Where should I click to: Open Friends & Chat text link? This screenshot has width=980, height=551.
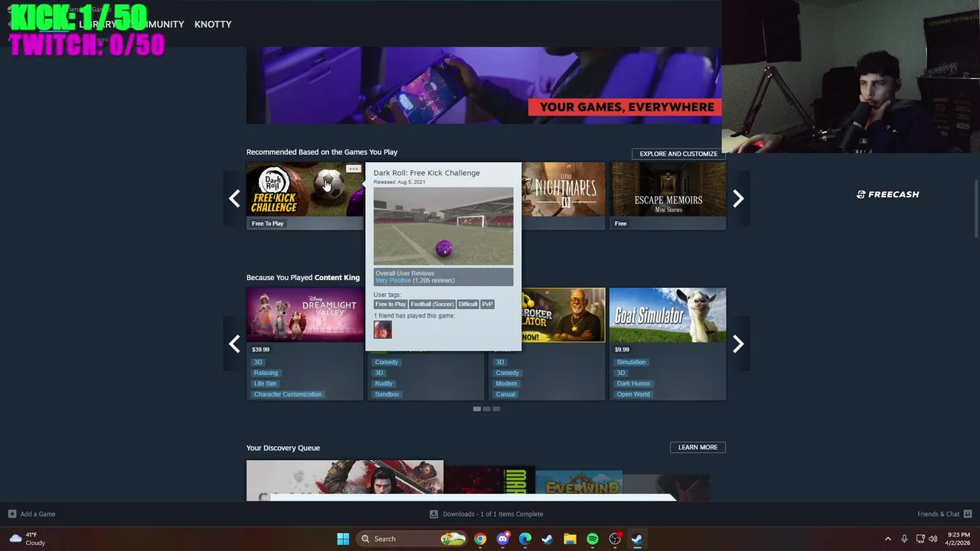pyautogui.click(x=938, y=514)
